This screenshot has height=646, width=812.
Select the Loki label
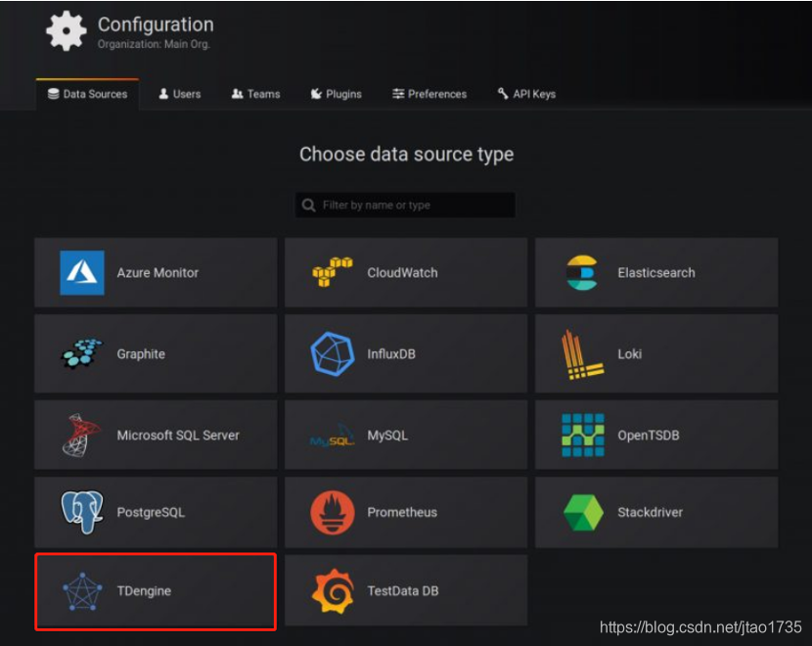click(629, 354)
